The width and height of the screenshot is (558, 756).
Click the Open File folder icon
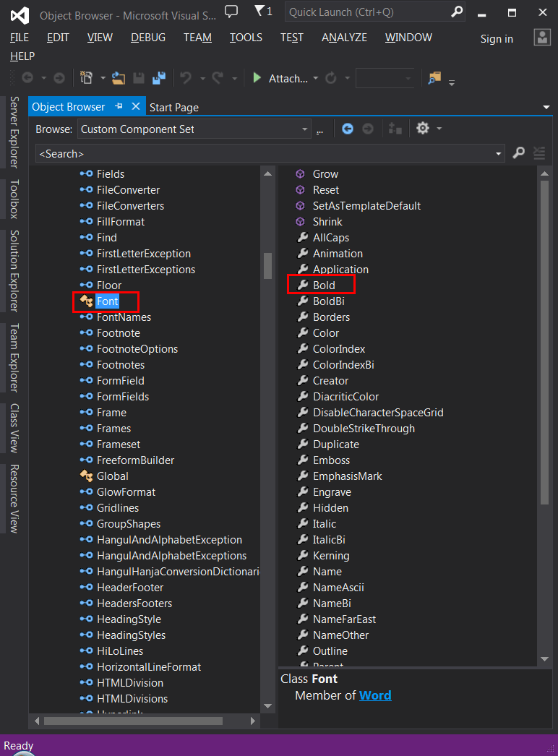118,78
